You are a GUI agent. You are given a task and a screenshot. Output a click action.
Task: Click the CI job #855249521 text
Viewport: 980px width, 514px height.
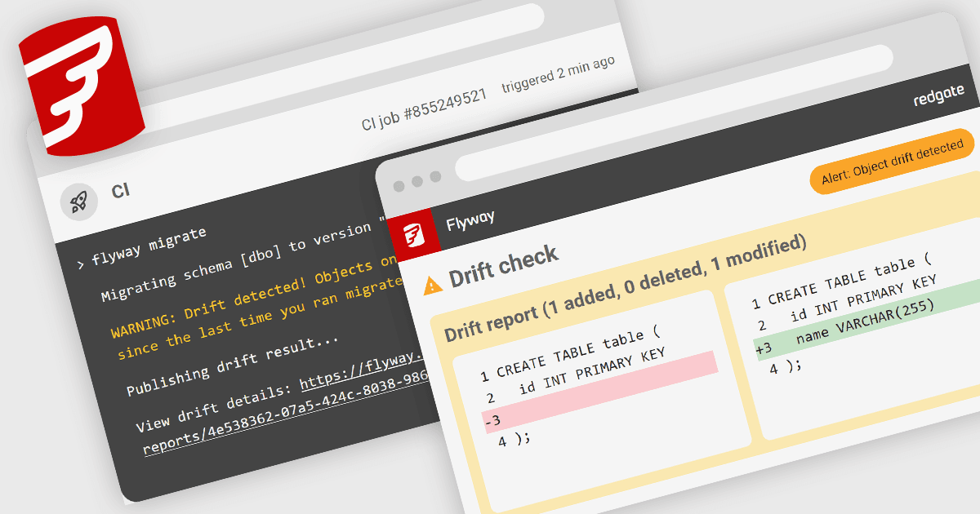(x=425, y=109)
